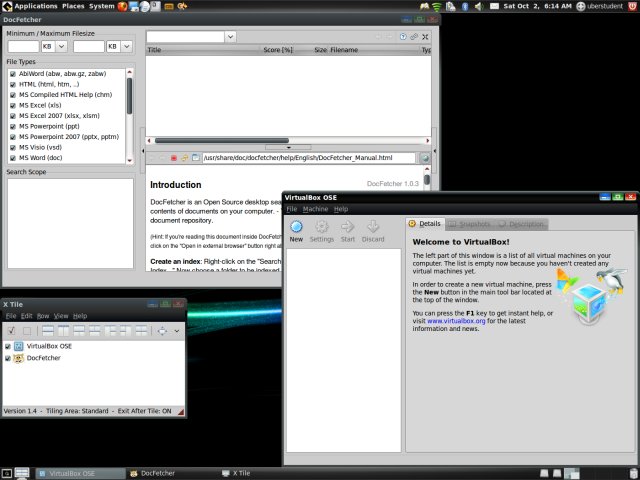
Task: Click open-in-external-browser icon in DocFetcher
Action: 196,158
